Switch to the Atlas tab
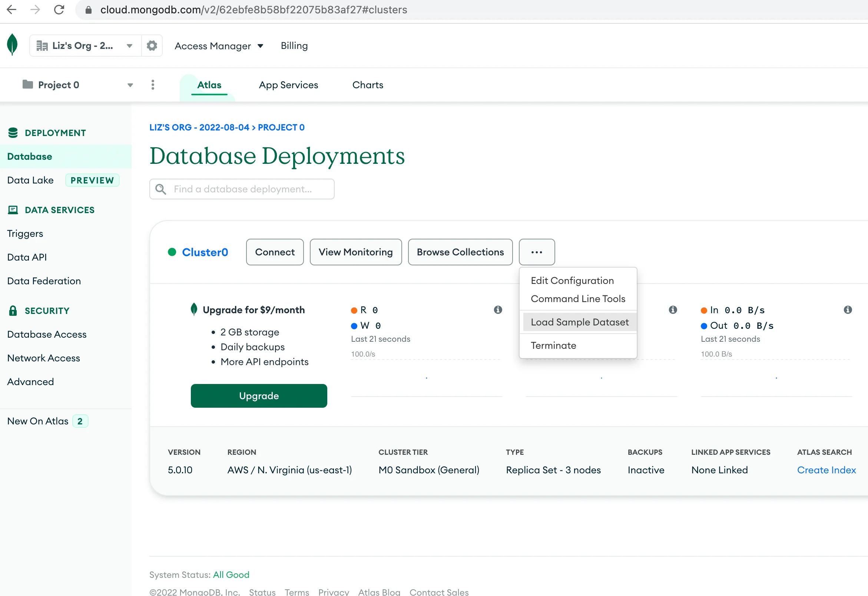868x596 pixels. coord(209,85)
